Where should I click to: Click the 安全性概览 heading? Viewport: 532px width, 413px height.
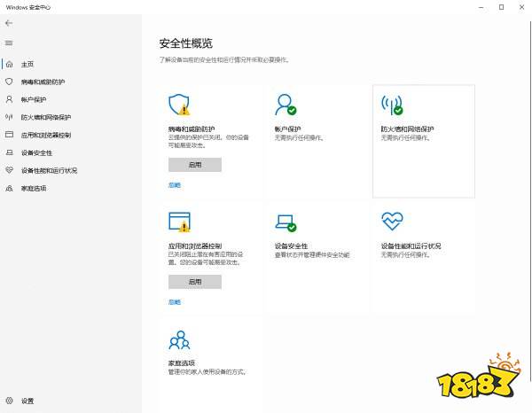(x=186, y=43)
